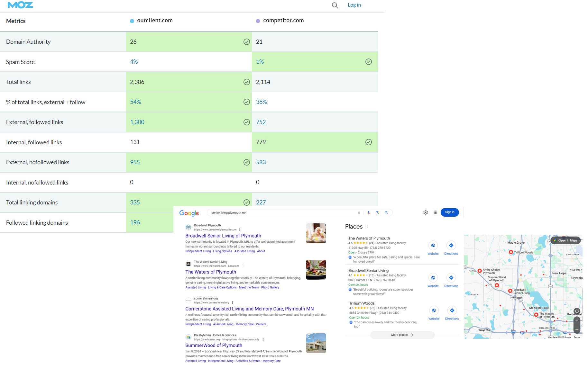Click the Google logo
The image size is (588, 369).
click(189, 213)
